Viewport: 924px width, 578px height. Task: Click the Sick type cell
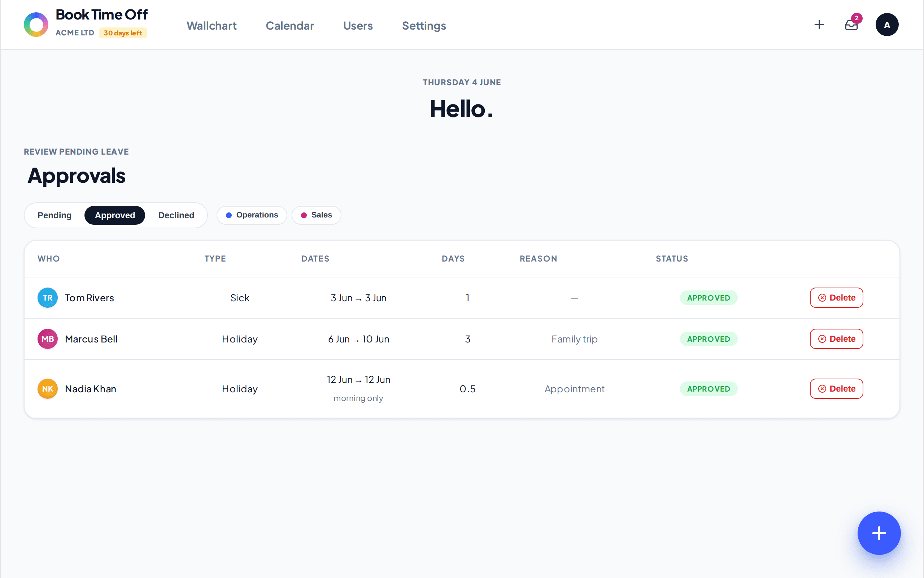240,298
